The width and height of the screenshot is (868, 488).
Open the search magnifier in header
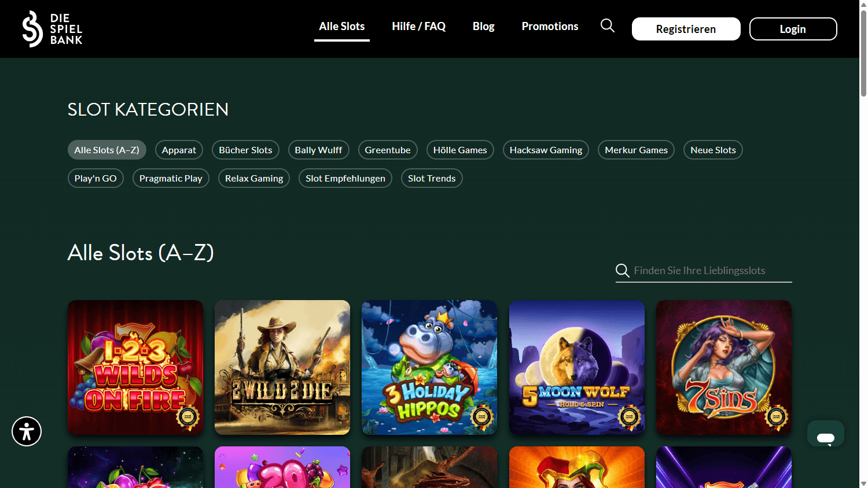point(608,25)
